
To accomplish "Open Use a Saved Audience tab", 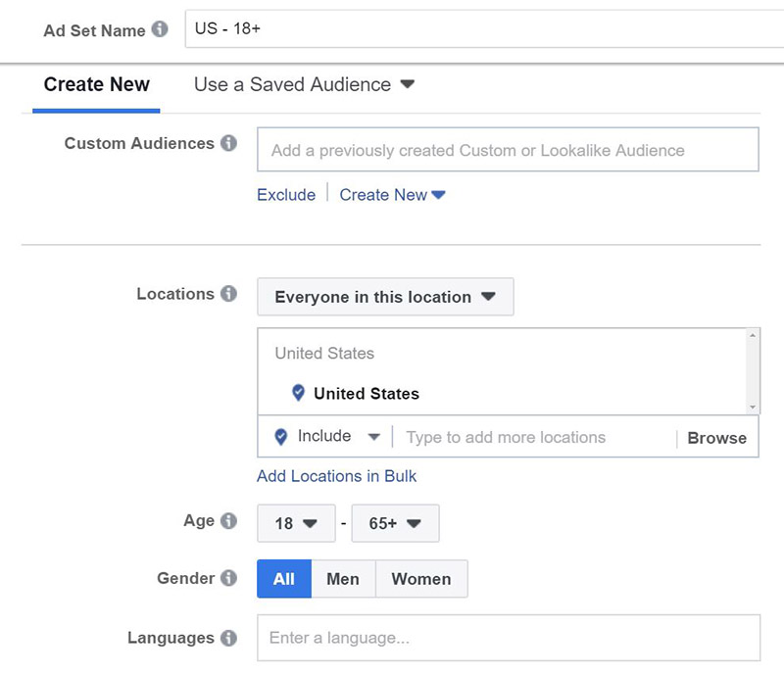I will 304,84.
